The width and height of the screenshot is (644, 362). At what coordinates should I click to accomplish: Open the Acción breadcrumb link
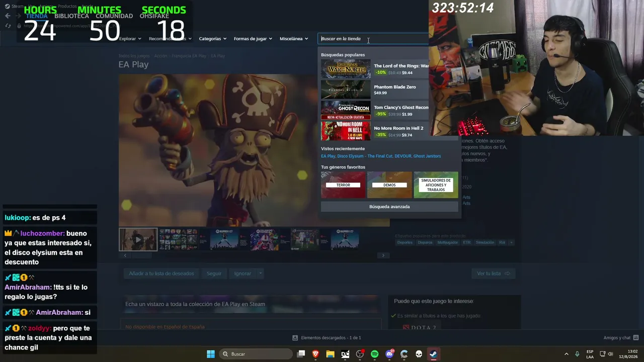(x=160, y=56)
